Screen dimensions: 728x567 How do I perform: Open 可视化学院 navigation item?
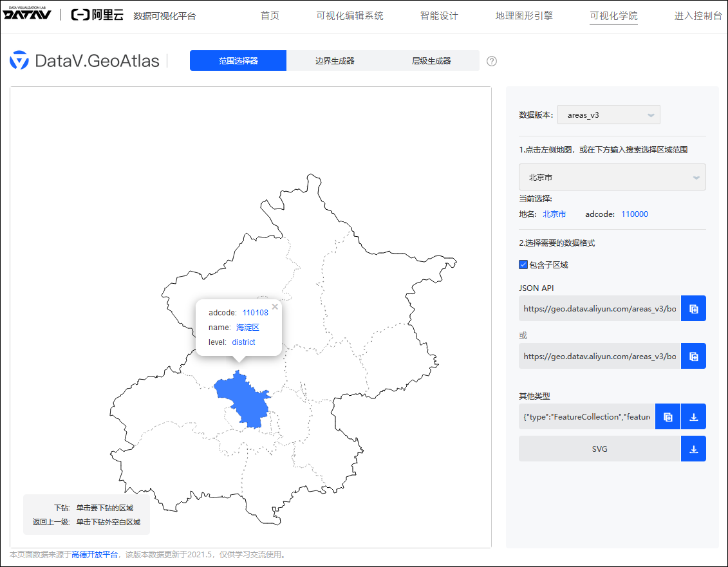coord(613,16)
